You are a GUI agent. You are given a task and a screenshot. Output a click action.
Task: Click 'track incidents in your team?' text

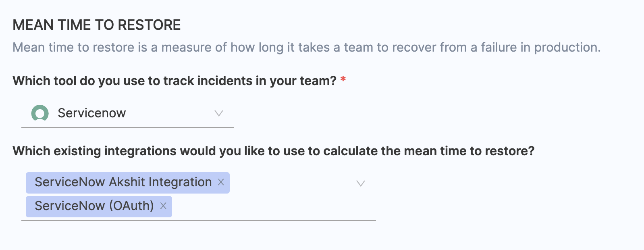pos(250,81)
